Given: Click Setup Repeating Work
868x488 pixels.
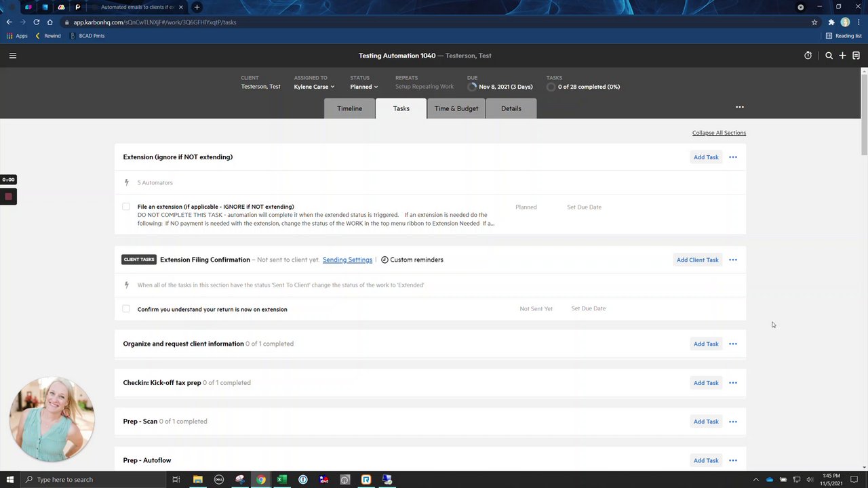Looking at the screenshot, I should pos(425,87).
